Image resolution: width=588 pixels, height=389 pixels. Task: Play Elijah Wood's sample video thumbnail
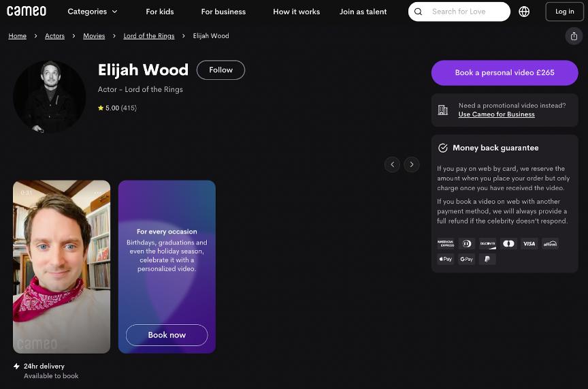[61, 266]
